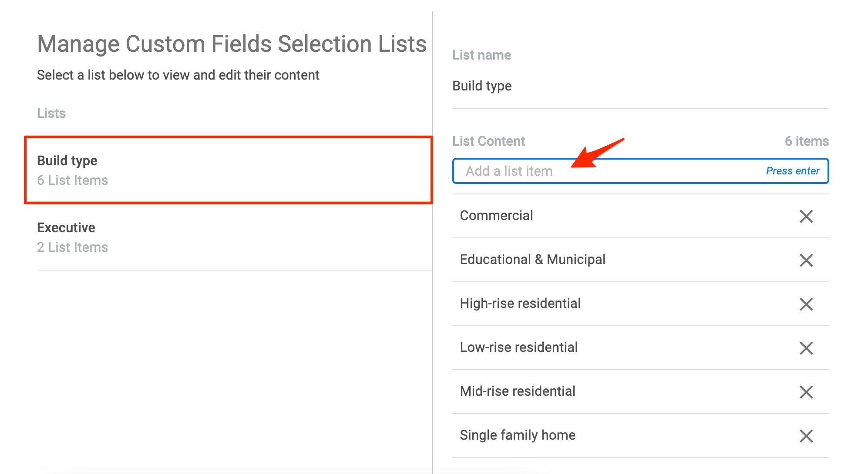Click the 2 List Items subtitle
868x474 pixels.
(x=72, y=247)
